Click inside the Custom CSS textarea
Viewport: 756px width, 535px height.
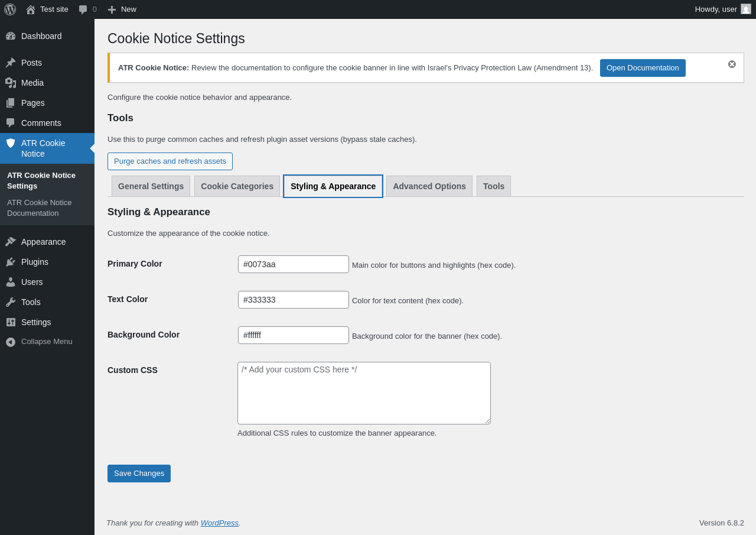(364, 393)
